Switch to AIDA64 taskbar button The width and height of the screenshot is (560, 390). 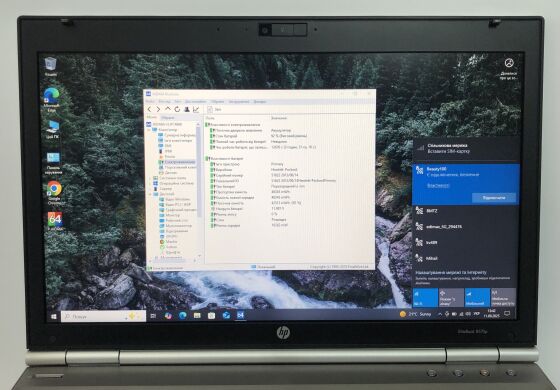pyautogui.click(x=241, y=316)
